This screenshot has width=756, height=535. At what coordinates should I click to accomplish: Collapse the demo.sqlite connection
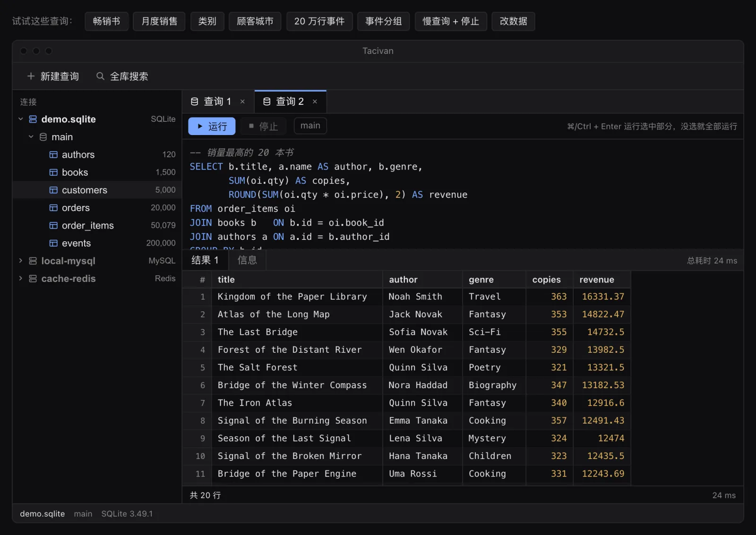(x=20, y=119)
